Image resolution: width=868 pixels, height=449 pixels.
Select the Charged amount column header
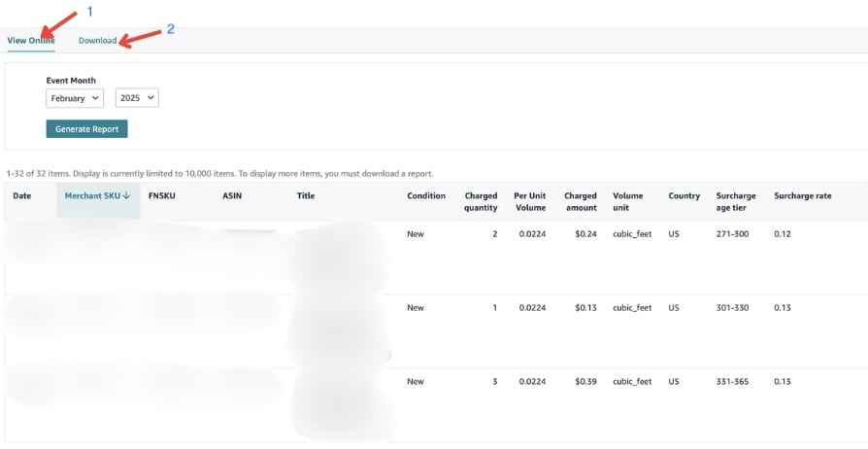[x=581, y=201]
